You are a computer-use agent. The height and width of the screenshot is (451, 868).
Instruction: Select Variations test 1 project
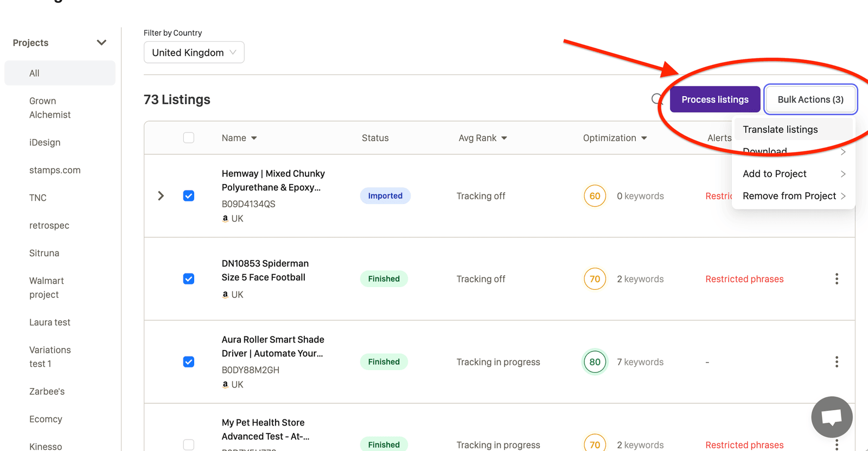point(50,357)
